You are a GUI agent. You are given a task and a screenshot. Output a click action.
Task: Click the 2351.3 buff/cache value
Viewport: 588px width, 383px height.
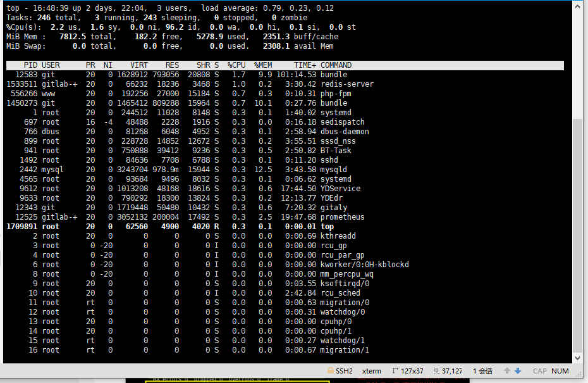276,37
